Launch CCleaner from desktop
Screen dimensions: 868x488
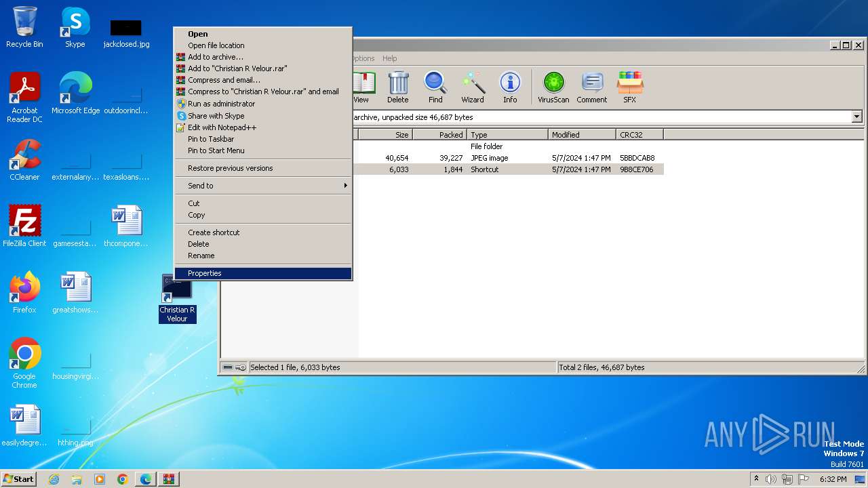(24, 160)
